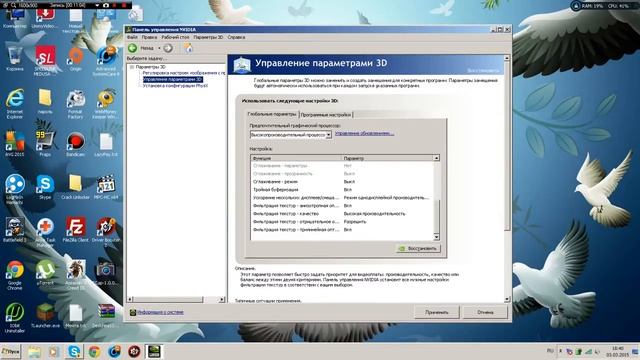This screenshot has width=640, height=360.
Task: Click the Home icon in NVIDIA toolbar
Action: click(x=188, y=48)
